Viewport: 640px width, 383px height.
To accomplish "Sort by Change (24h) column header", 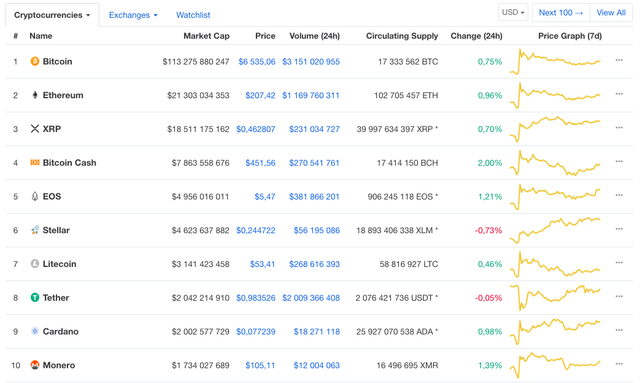I will coord(476,36).
